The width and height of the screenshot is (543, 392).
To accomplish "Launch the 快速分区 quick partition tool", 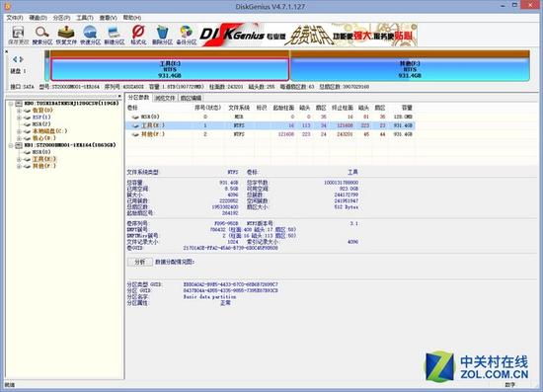I will [x=90, y=35].
